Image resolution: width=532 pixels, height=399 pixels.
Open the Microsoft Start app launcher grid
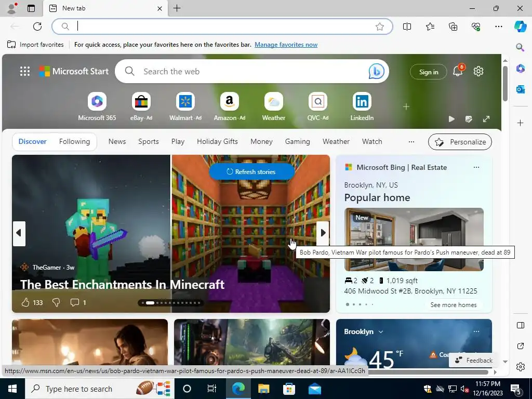click(25, 71)
